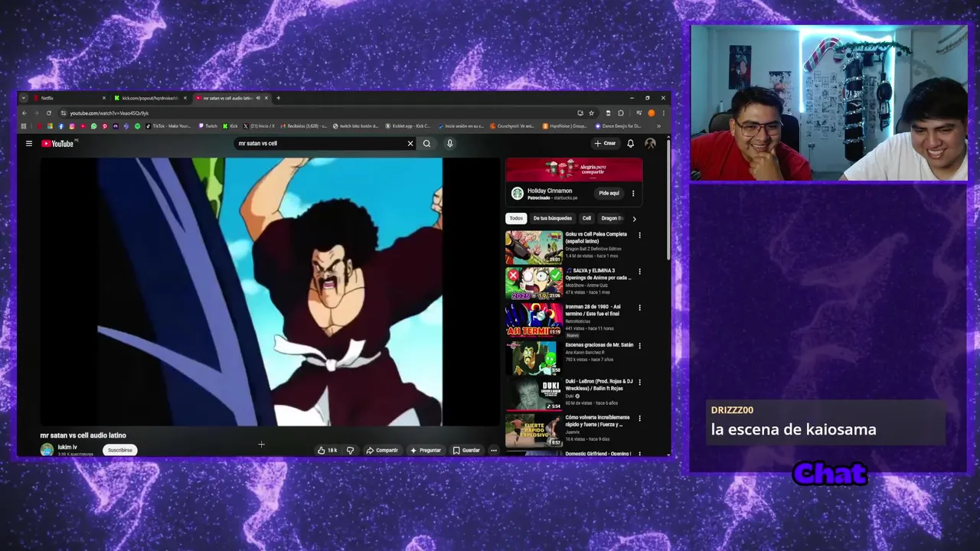Clear the YouTube search query with X
The width and height of the screenshot is (980, 551).
410,143
